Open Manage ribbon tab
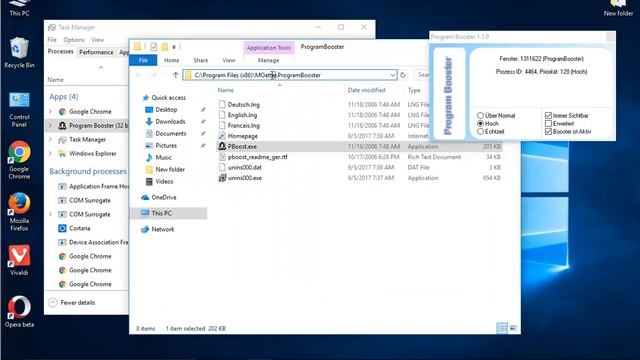The image size is (640, 360). [x=268, y=60]
